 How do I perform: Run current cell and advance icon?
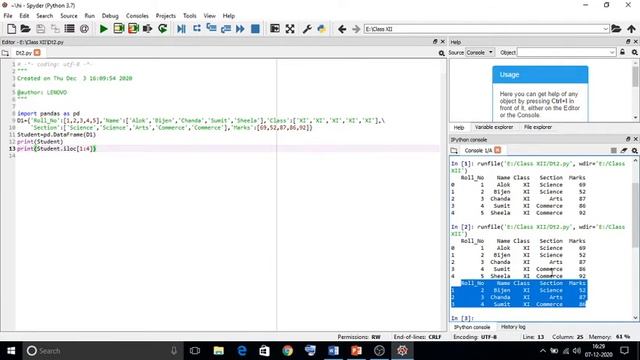[x=133, y=29]
